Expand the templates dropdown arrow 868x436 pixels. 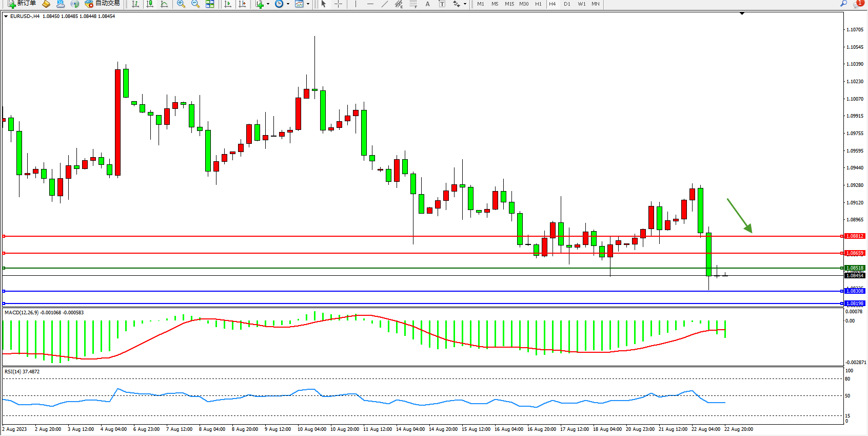308,4
